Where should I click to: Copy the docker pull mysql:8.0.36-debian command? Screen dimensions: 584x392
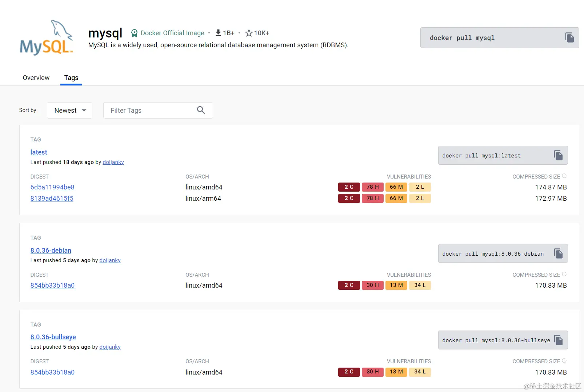coord(558,253)
